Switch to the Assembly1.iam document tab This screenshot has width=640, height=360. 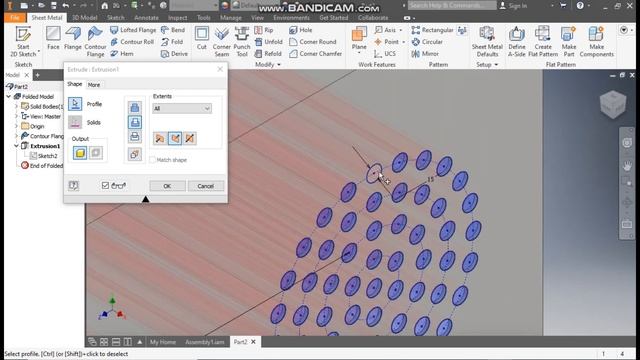[x=204, y=342]
